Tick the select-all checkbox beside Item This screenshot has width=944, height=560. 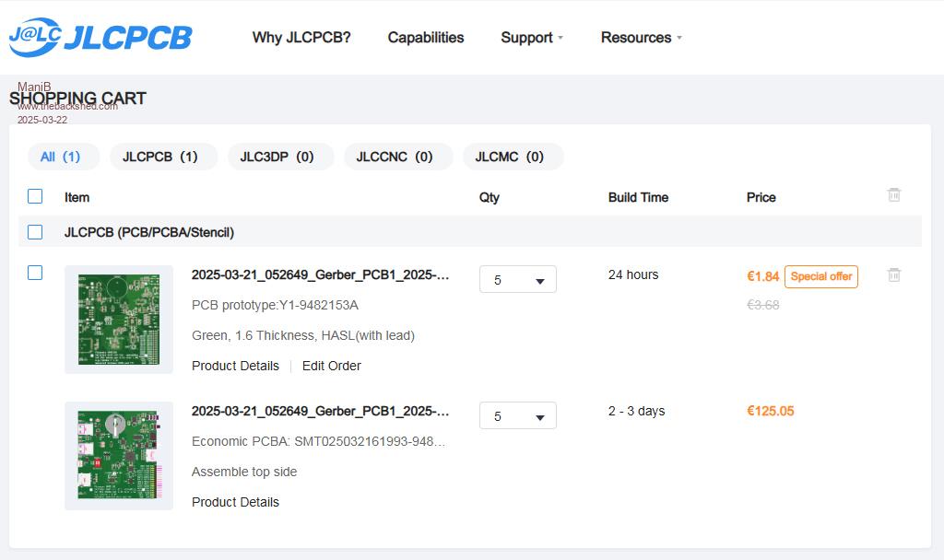tap(35, 196)
